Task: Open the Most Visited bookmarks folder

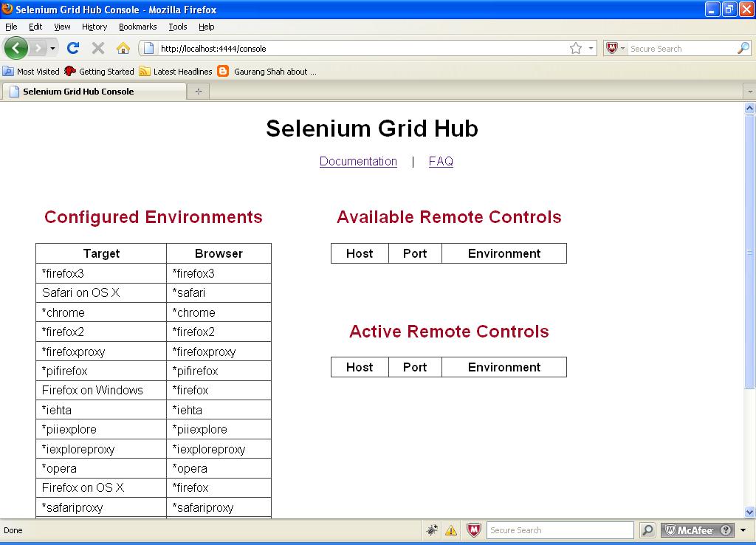Action: (31, 72)
